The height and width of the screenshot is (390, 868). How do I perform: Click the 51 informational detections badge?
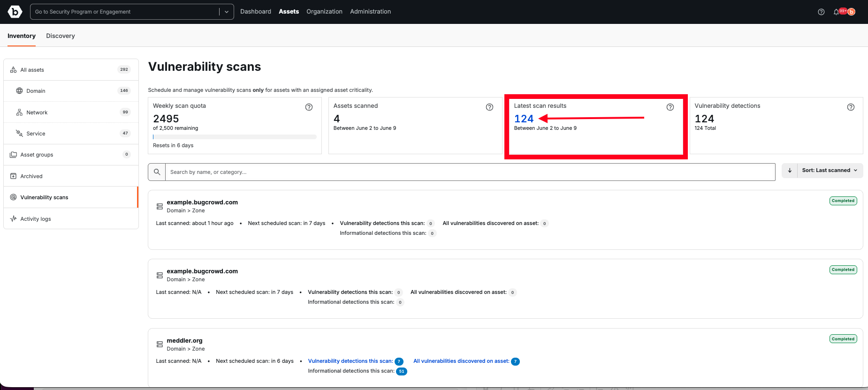click(x=402, y=371)
